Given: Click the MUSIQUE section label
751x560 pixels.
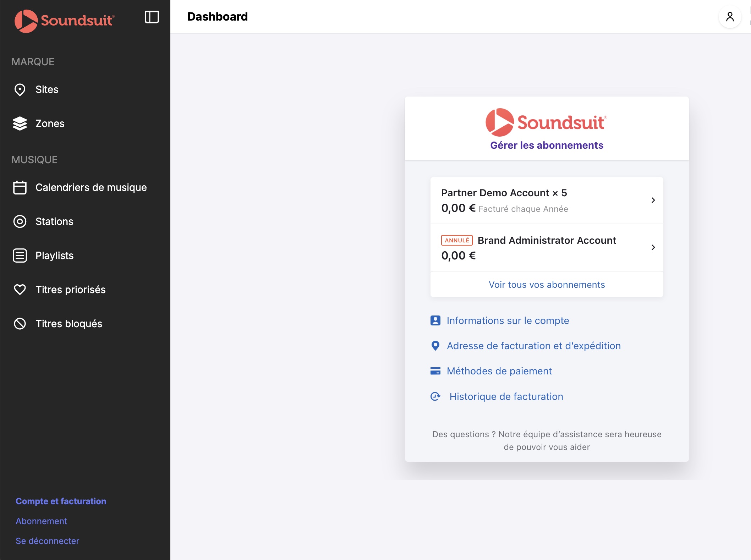Looking at the screenshot, I should (x=34, y=160).
